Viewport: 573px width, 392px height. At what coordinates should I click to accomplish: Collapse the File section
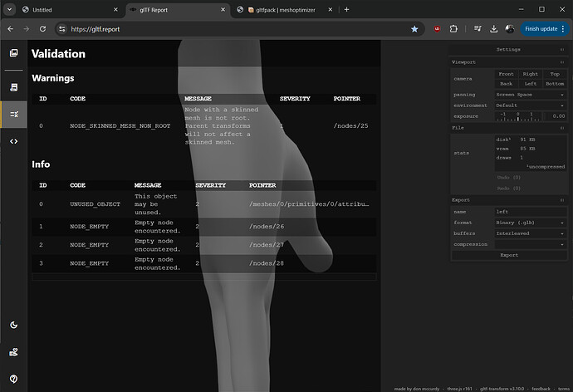[x=562, y=128]
